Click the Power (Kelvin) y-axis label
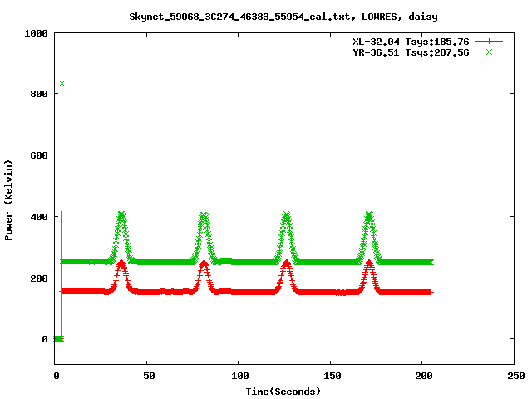 (x=8, y=200)
